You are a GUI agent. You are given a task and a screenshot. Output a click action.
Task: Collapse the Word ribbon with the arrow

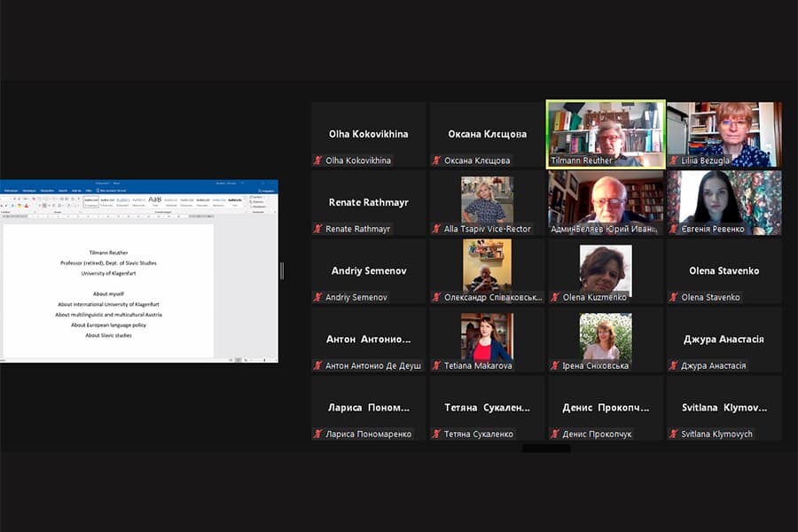tap(274, 213)
